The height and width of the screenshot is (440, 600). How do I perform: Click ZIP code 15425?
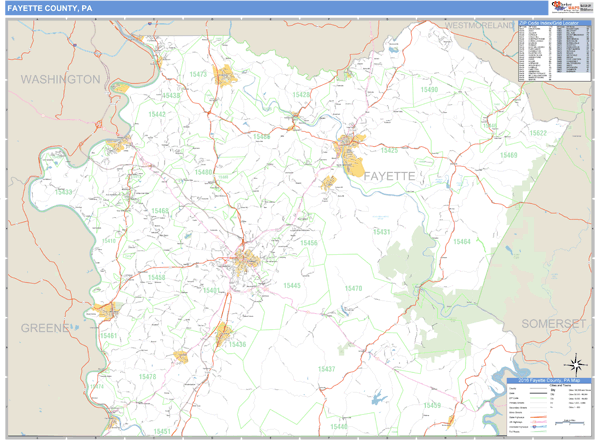(x=389, y=150)
